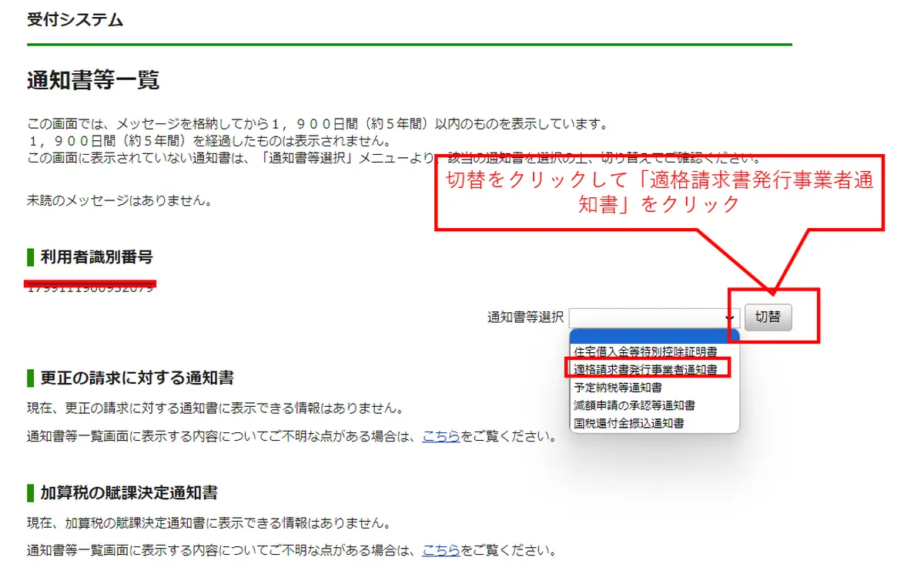Viewport: 924px width, 571px height.
Task: Click the 受付システム header title
Action: (x=75, y=20)
